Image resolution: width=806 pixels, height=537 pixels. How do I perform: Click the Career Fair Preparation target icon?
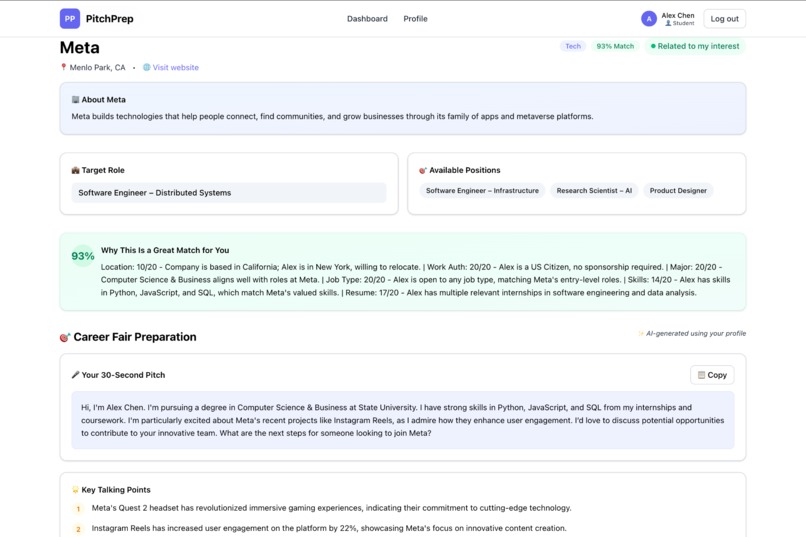[65, 337]
